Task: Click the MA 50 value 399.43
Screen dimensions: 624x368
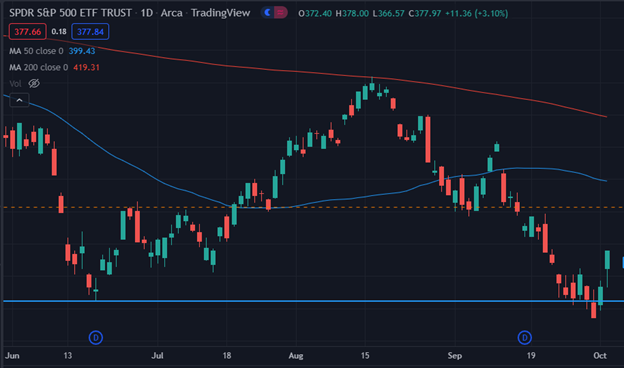Action: click(82, 51)
